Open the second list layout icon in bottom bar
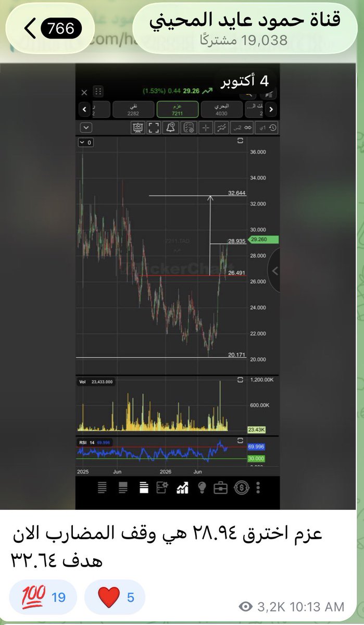The height and width of the screenshot is (625, 364). 123,488
